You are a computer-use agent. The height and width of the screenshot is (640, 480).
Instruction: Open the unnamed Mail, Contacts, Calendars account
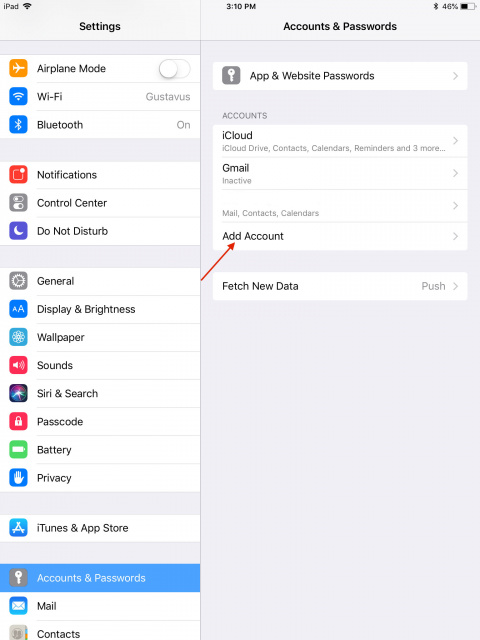pos(340,206)
